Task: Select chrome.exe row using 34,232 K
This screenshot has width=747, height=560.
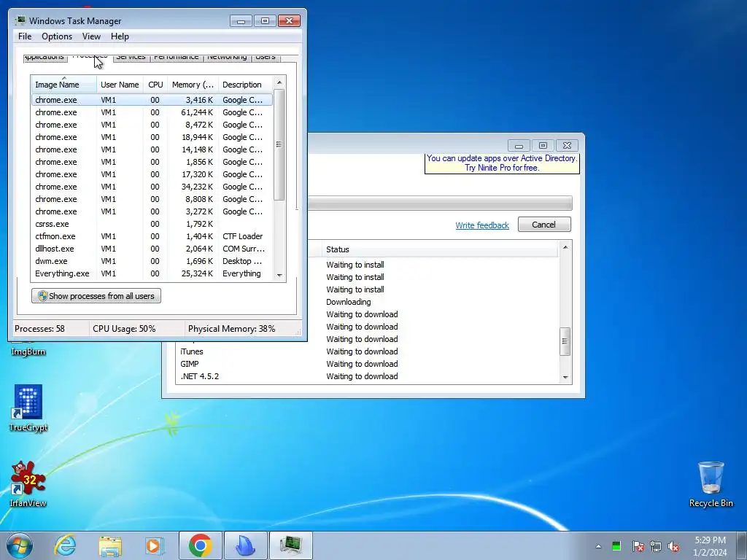Action: point(152,187)
